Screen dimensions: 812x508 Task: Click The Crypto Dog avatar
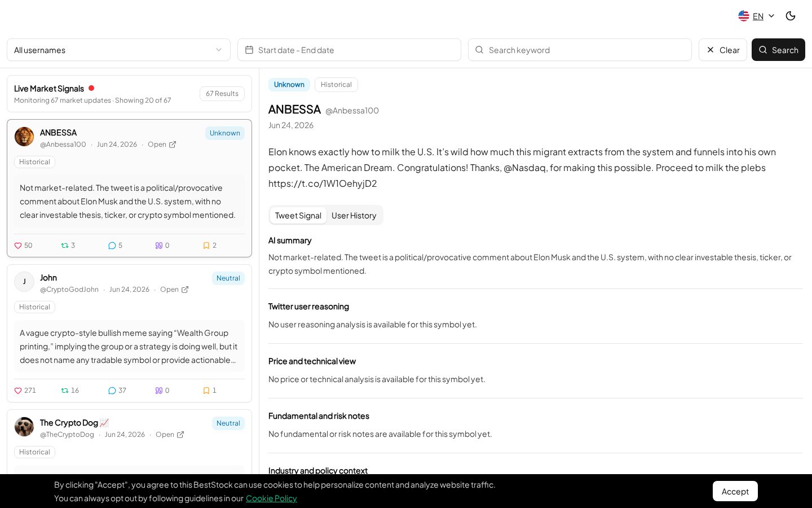[24, 427]
